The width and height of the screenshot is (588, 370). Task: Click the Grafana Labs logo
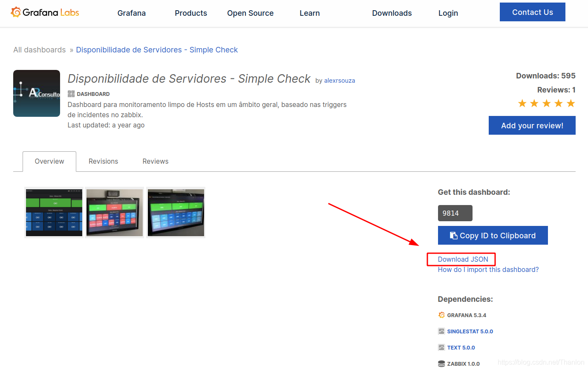pyautogui.click(x=45, y=12)
